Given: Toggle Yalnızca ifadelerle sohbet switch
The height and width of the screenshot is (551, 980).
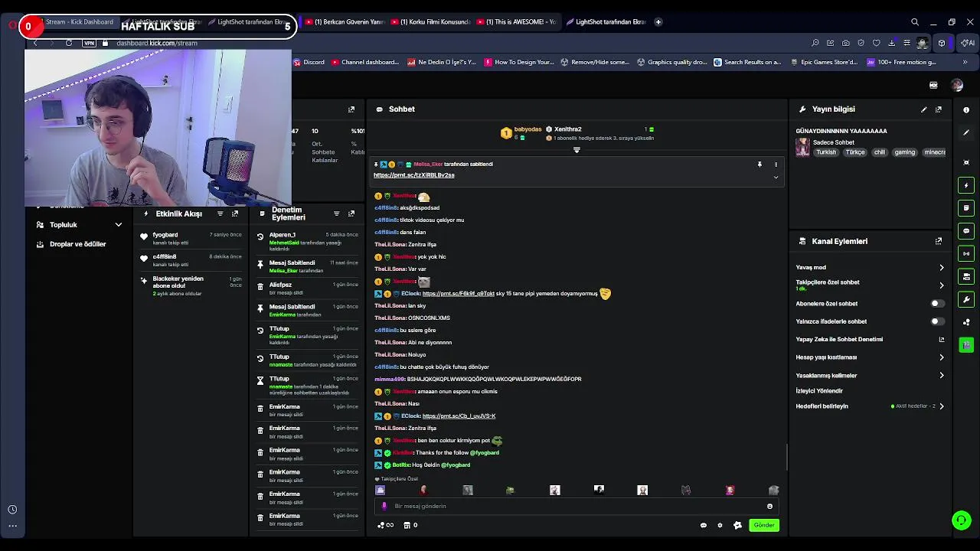Looking at the screenshot, I should point(937,321).
